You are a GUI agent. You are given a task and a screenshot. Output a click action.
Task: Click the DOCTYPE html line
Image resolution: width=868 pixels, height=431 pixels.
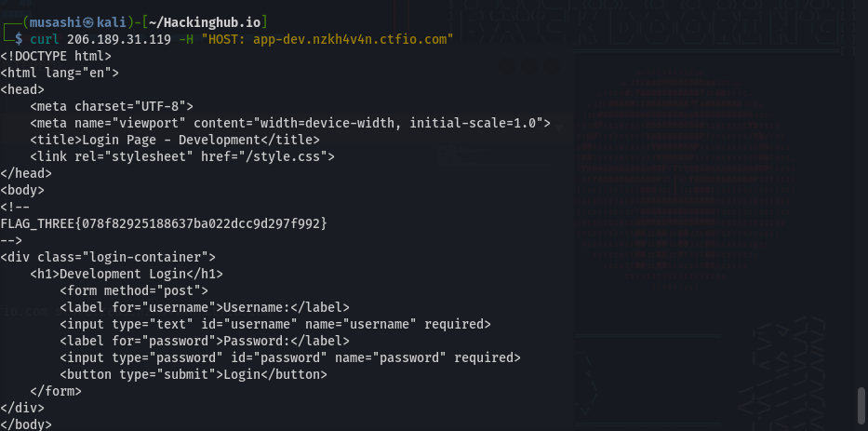(x=56, y=56)
